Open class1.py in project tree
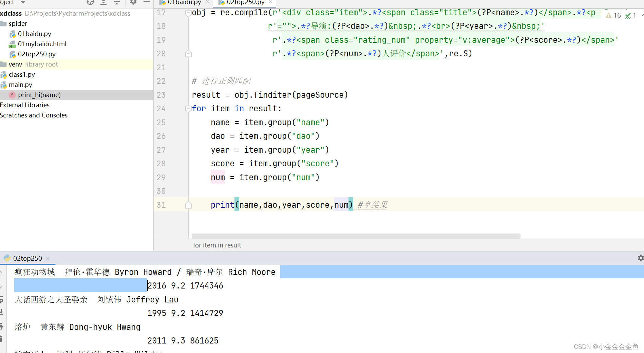This screenshot has width=644, height=353. pyautogui.click(x=22, y=74)
